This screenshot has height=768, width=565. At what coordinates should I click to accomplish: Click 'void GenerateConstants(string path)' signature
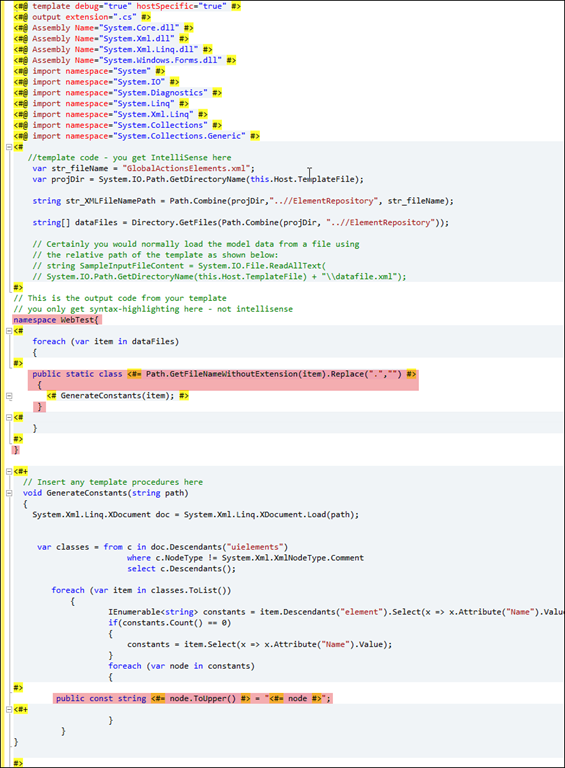coord(106,493)
